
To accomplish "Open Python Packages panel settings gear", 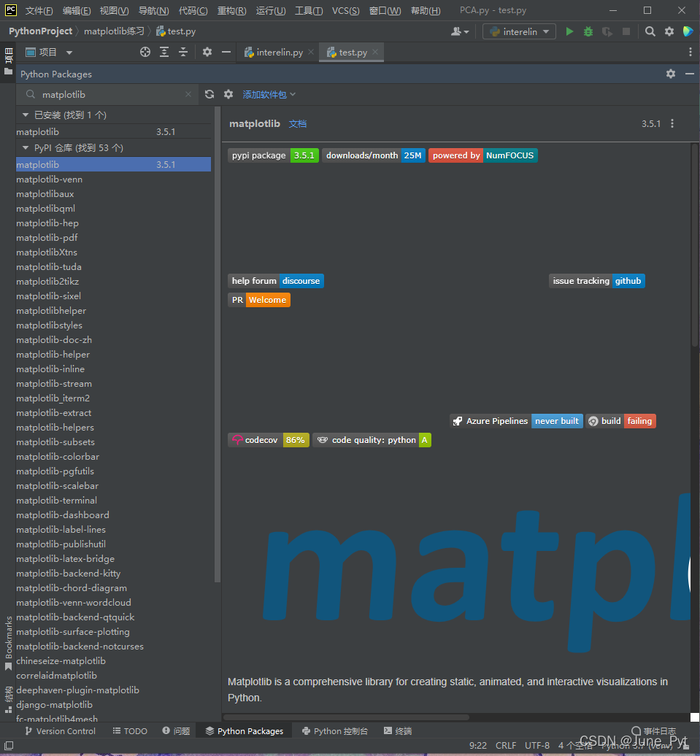I will 671,74.
